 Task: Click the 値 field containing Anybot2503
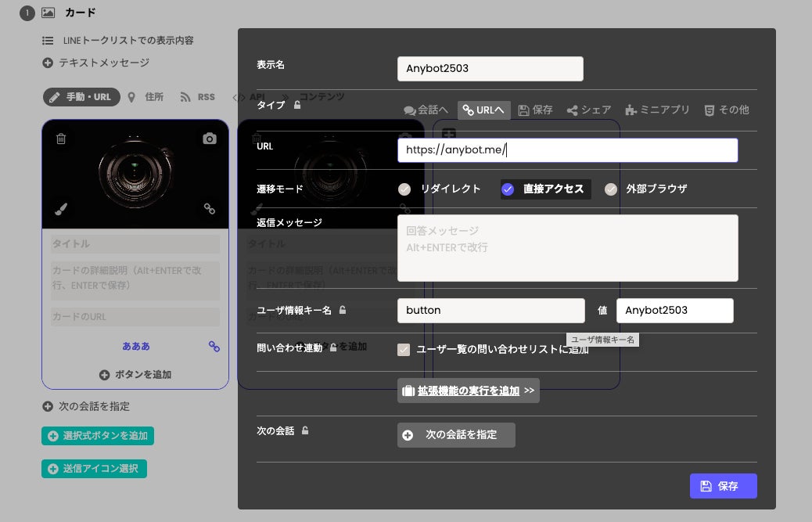(675, 311)
